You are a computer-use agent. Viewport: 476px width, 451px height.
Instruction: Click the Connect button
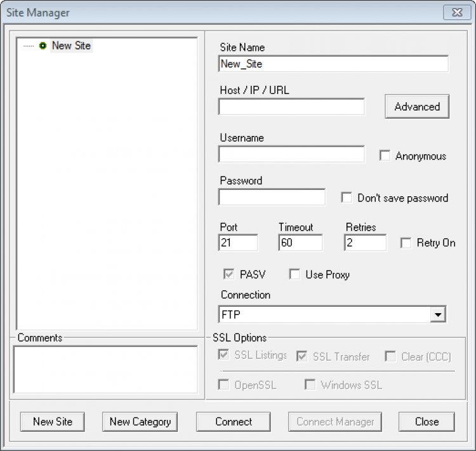click(234, 422)
